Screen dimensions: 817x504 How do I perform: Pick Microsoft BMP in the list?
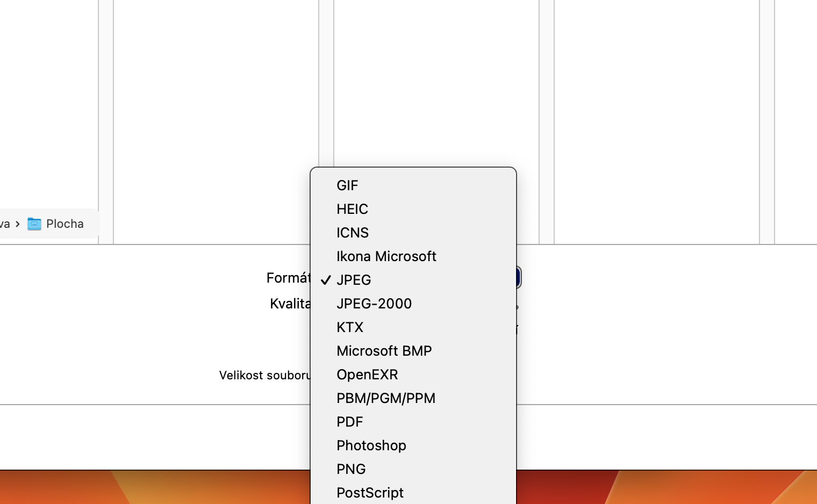pos(384,351)
